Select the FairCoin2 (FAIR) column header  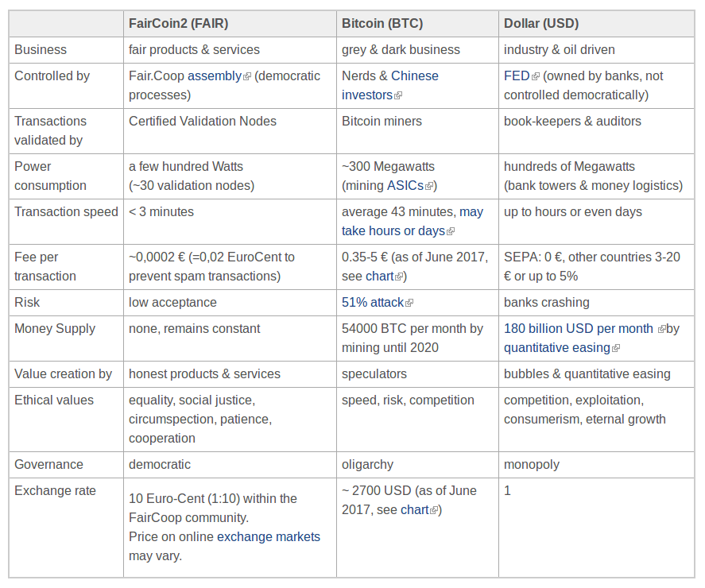point(230,24)
